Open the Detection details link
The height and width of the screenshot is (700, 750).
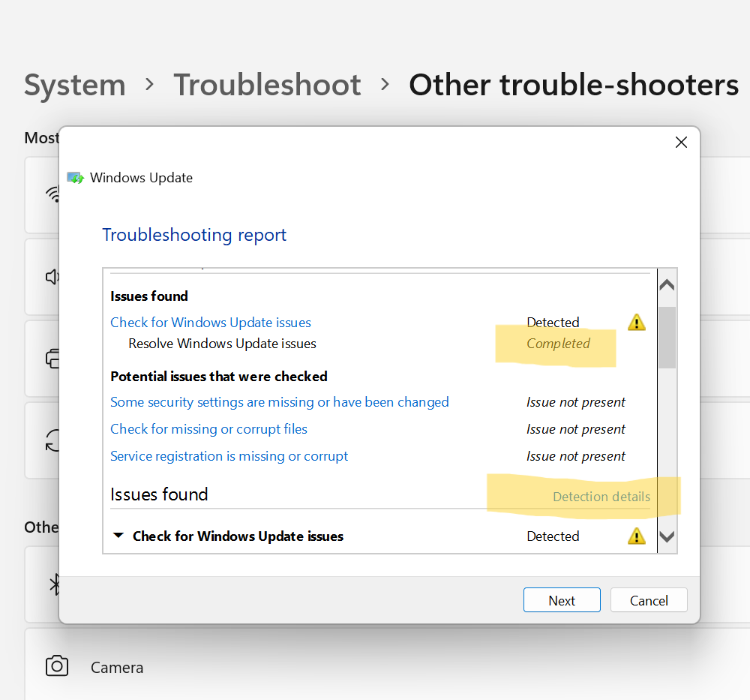point(601,497)
